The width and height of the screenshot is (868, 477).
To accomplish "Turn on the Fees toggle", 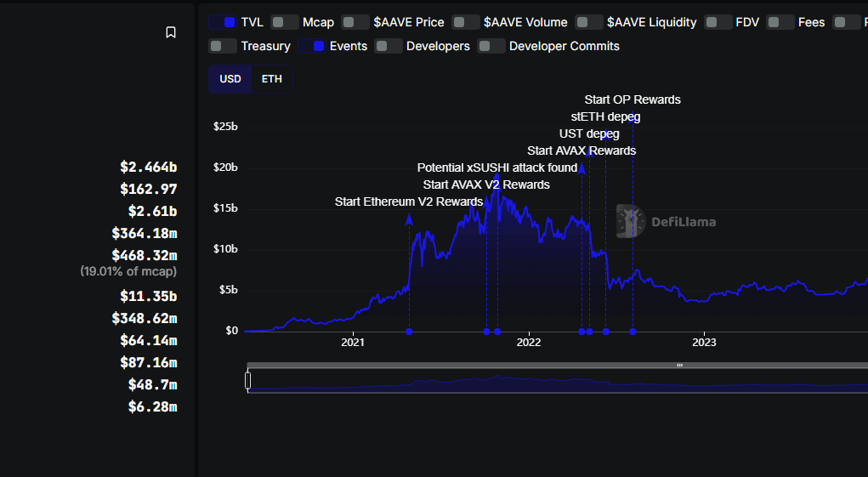I will pyautogui.click(x=780, y=22).
